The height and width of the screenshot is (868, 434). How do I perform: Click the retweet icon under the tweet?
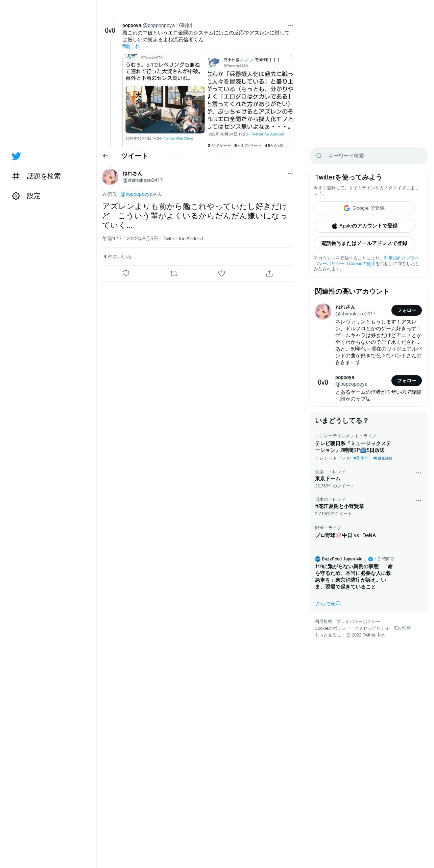coord(174,273)
